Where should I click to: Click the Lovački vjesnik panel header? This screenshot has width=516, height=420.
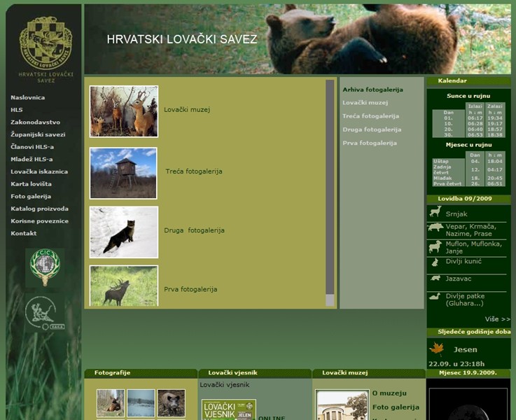255,373
